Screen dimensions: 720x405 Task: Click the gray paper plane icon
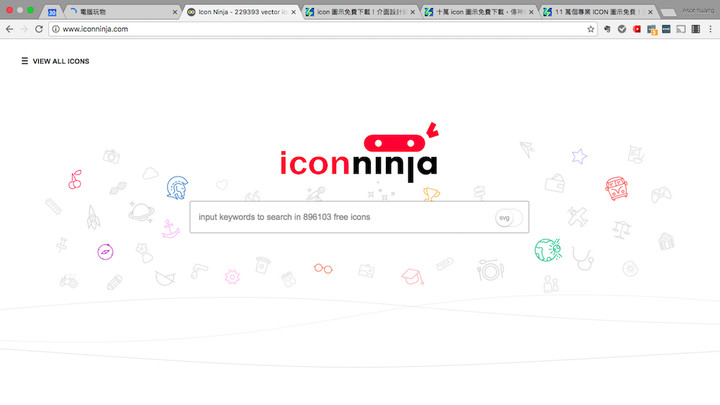tap(527, 149)
